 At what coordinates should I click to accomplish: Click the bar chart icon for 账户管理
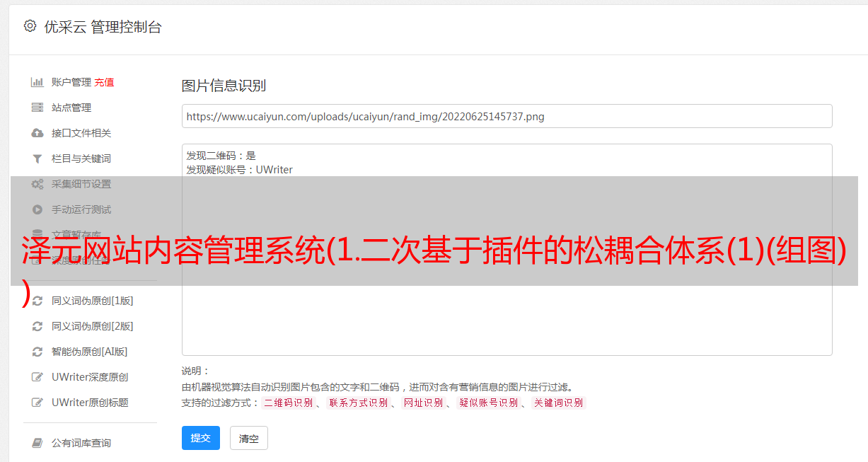tap(37, 82)
